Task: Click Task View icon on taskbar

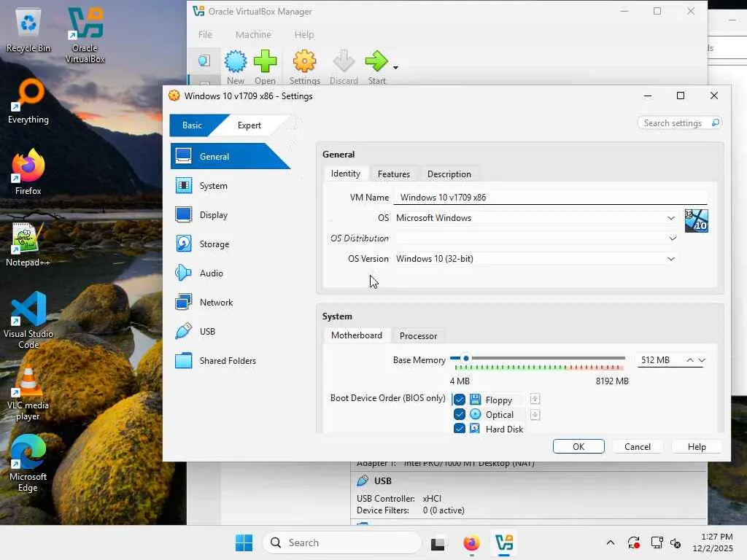Action: [438, 542]
